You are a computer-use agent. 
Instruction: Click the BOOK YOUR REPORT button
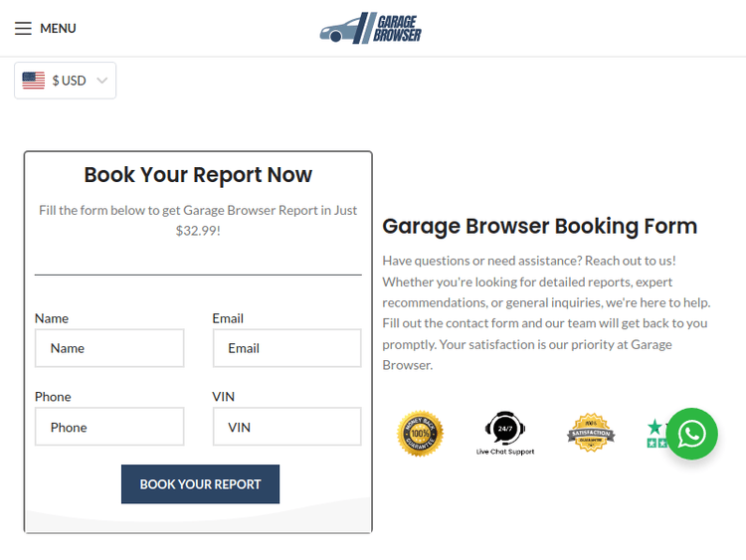[200, 483]
